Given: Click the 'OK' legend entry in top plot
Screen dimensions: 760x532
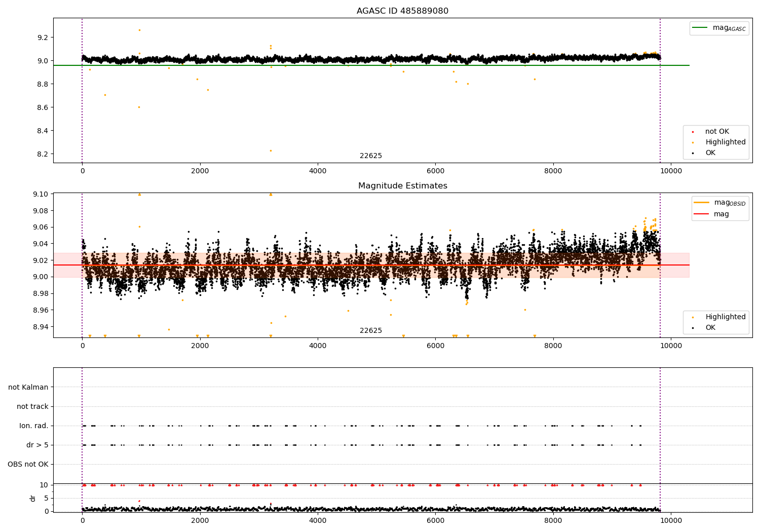Looking at the screenshot, I should 704,153.
